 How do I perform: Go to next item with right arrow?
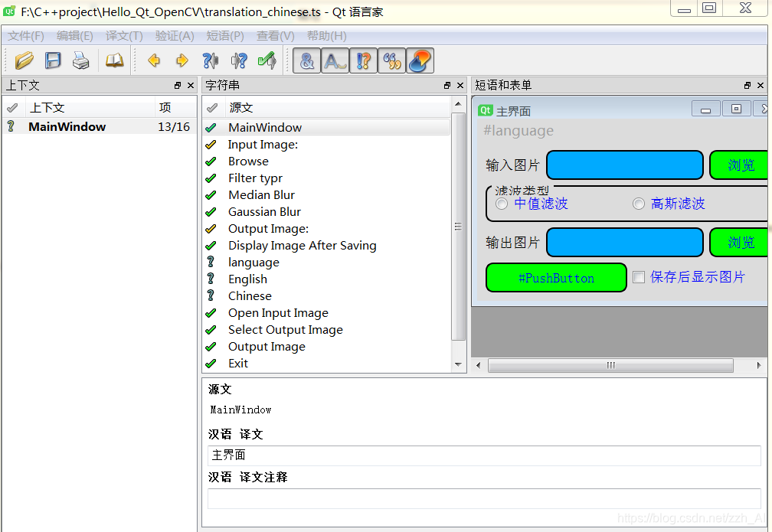182,60
